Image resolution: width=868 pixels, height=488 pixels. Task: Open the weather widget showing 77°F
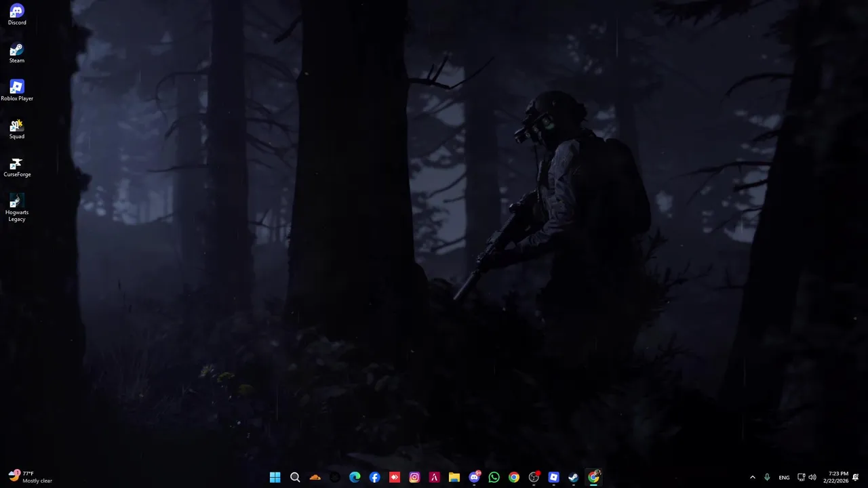(30, 477)
